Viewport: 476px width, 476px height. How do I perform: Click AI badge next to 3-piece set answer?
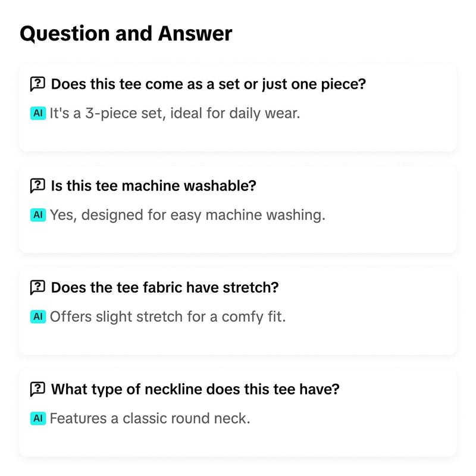[x=37, y=112]
